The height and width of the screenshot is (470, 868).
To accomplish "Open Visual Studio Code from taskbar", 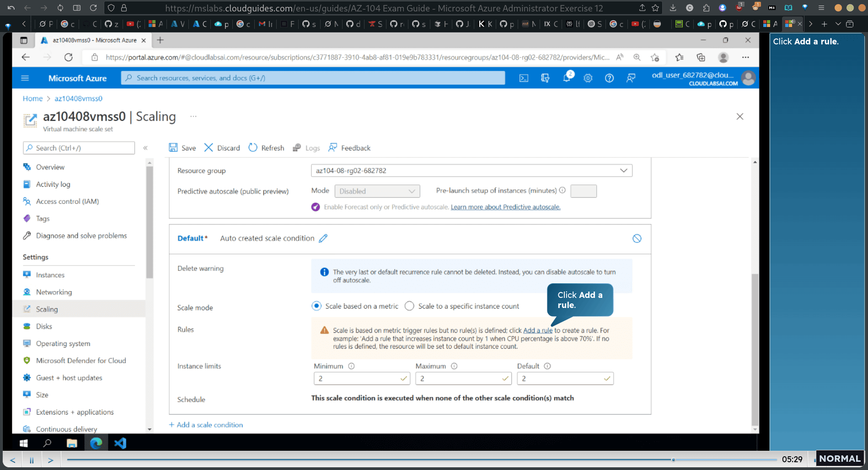I will point(120,443).
